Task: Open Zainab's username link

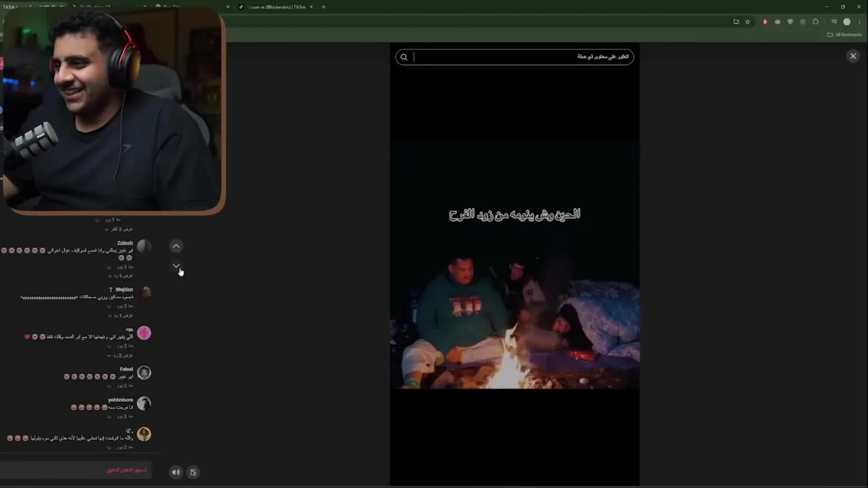Action: pos(125,243)
